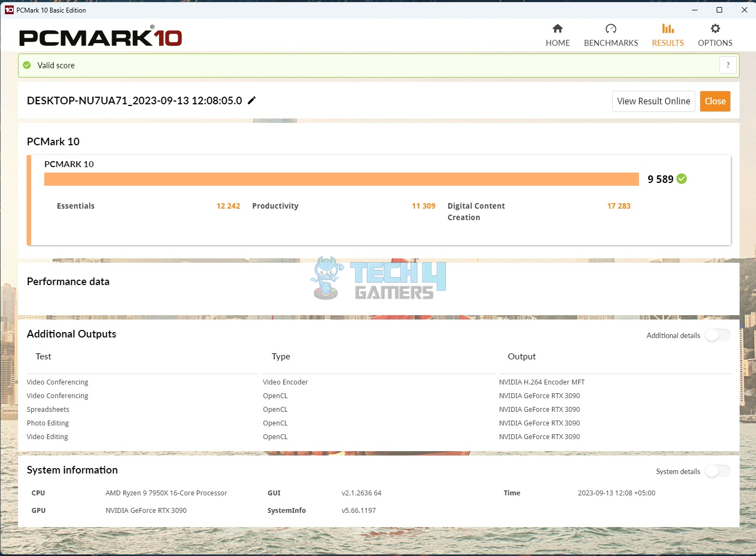Select the Video Editing row
This screenshot has width=756, height=556.
coord(378,436)
